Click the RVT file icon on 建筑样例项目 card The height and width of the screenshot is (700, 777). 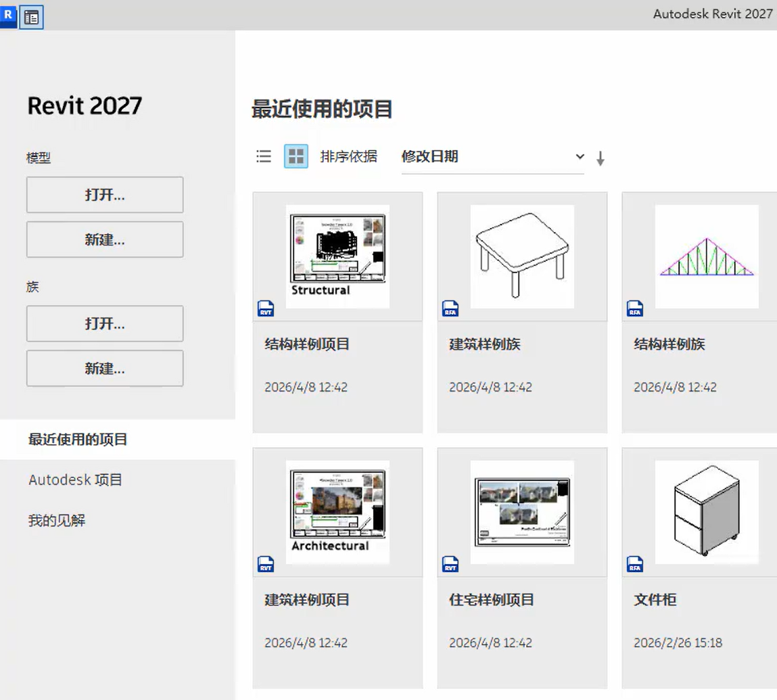point(266,563)
